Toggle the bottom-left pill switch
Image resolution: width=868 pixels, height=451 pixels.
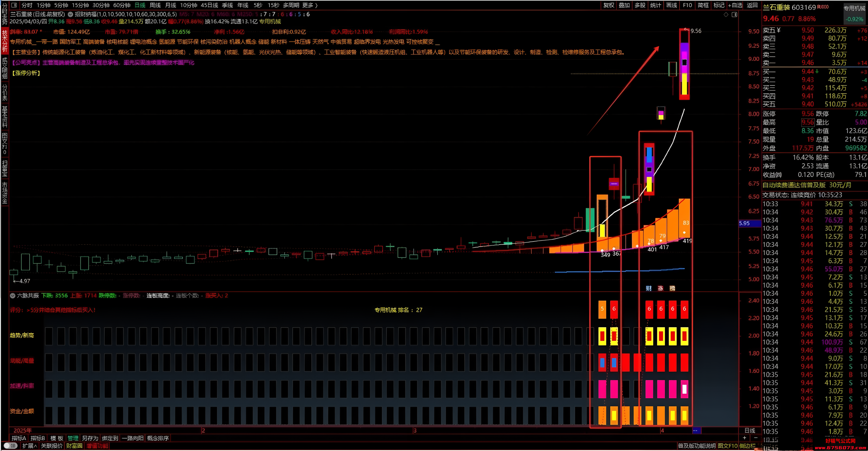(x=11, y=446)
